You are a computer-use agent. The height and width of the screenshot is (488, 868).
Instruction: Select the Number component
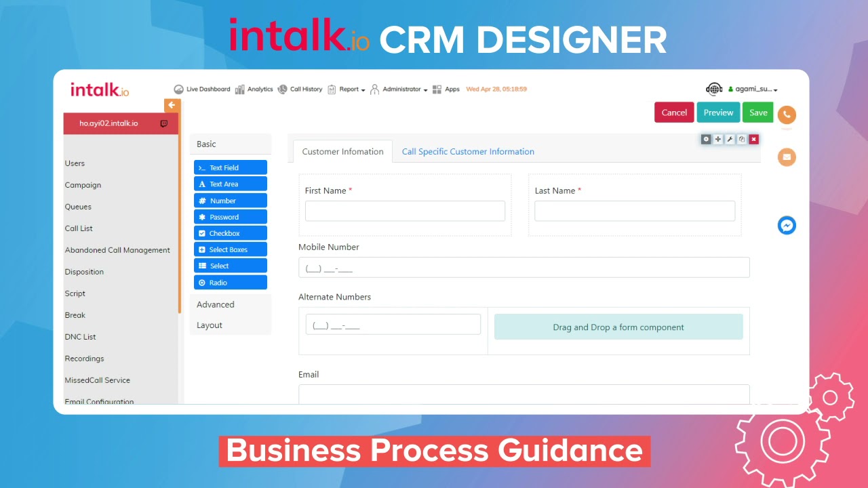pos(231,201)
